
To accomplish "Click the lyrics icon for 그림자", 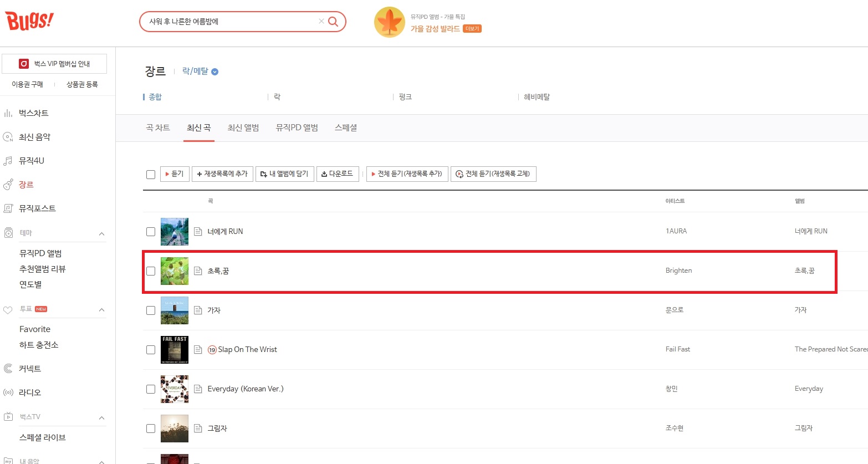I will [198, 429].
